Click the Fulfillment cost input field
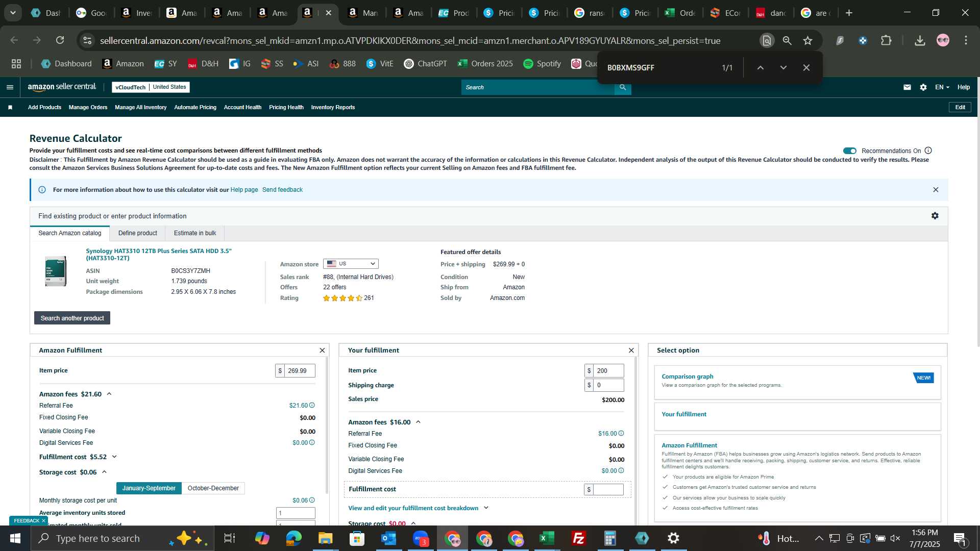 pyautogui.click(x=608, y=490)
